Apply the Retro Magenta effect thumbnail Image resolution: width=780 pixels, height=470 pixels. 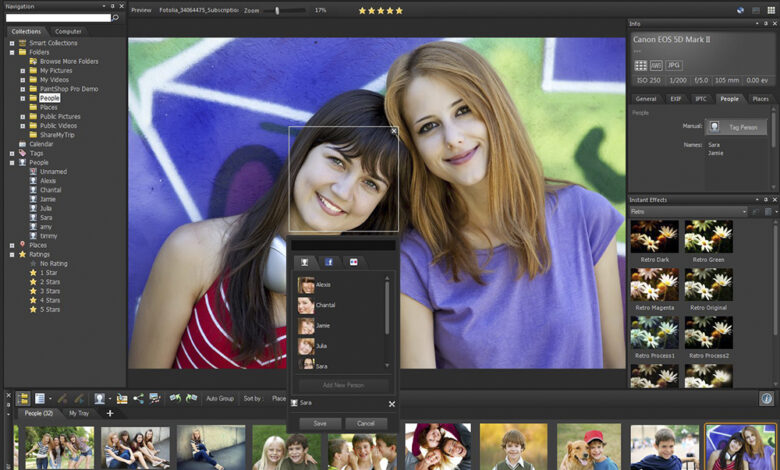point(654,284)
